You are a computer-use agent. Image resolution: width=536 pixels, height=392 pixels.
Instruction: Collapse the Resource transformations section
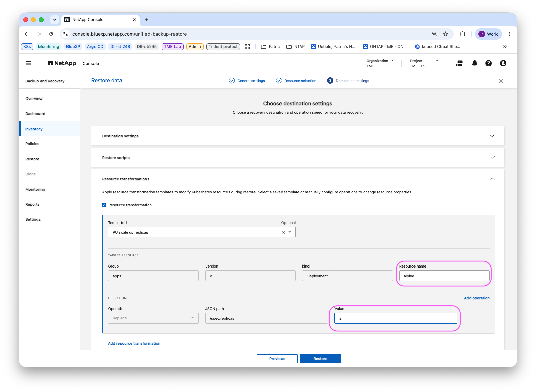(492, 179)
